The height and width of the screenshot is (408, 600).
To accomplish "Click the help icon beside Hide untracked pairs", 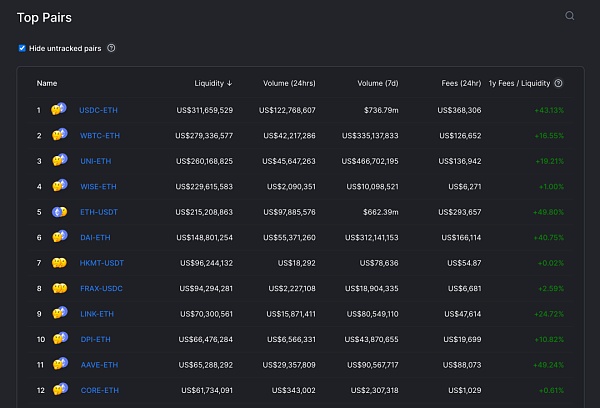I will pyautogui.click(x=111, y=48).
